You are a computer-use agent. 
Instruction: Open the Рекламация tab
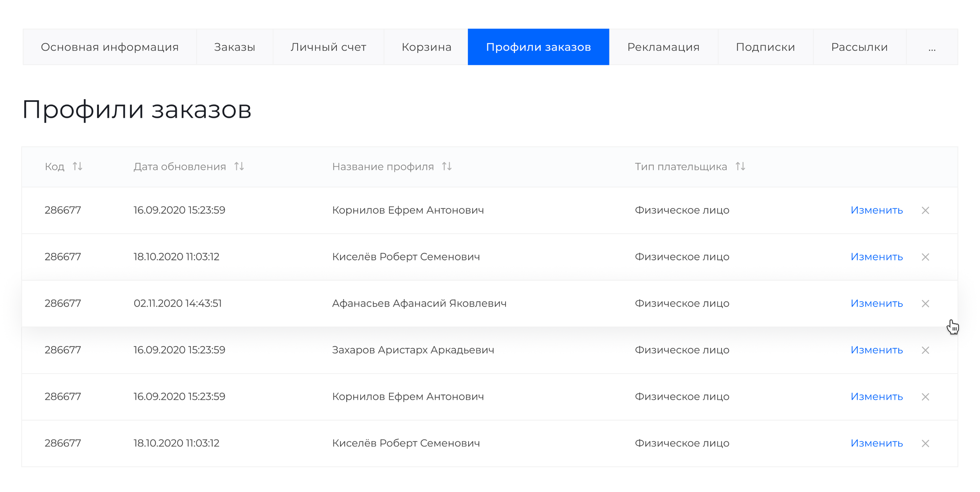click(x=663, y=47)
